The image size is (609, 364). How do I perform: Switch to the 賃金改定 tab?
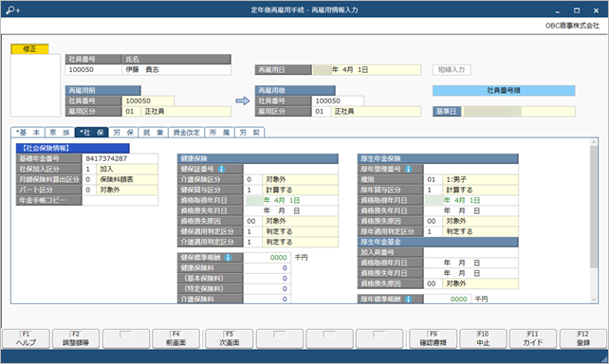click(187, 133)
